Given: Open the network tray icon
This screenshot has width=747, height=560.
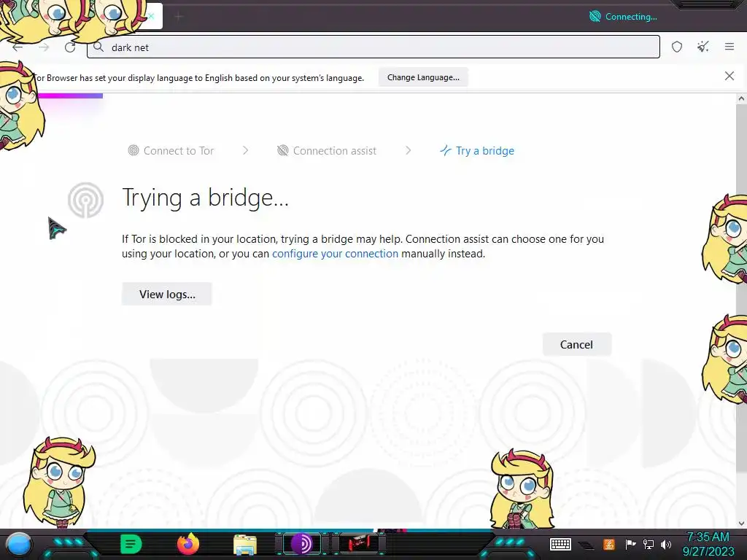Looking at the screenshot, I should [x=648, y=544].
